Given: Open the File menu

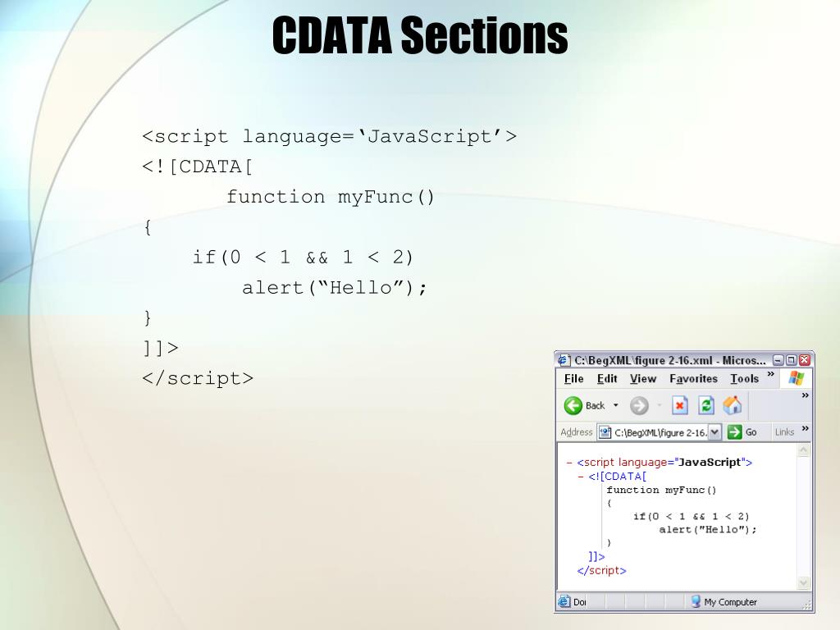Looking at the screenshot, I should [x=573, y=379].
